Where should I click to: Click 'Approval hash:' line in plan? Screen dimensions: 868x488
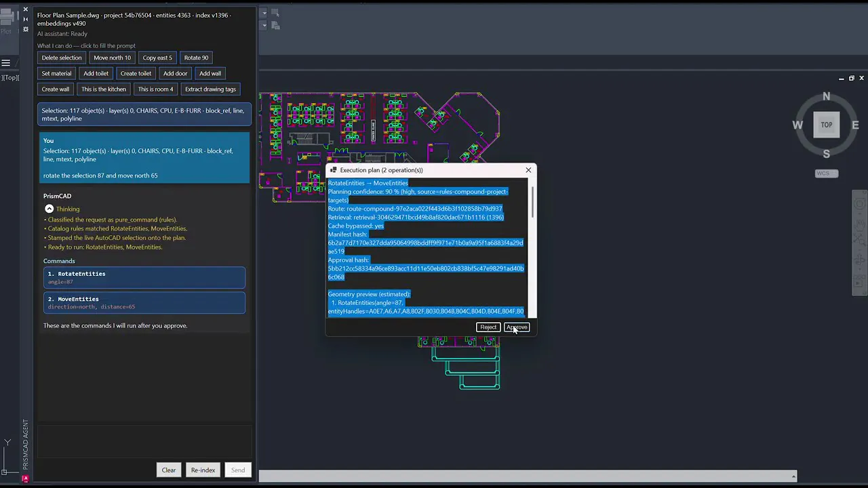pyautogui.click(x=349, y=260)
